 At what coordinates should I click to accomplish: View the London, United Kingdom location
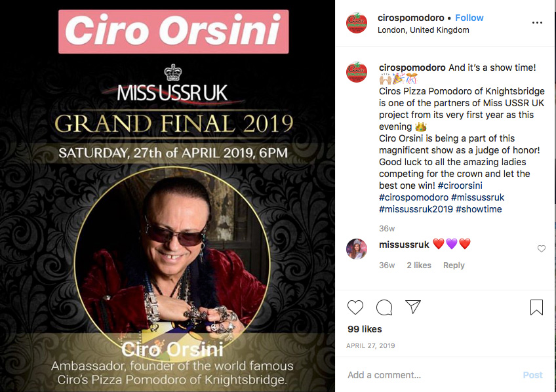424,30
